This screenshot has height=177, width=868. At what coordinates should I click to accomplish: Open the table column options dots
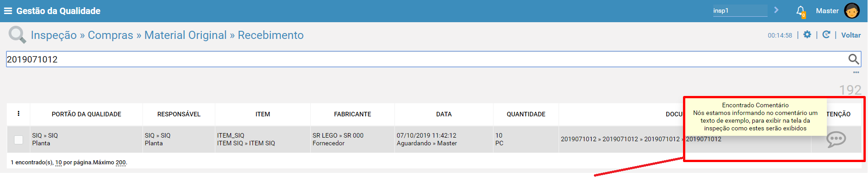click(x=19, y=114)
